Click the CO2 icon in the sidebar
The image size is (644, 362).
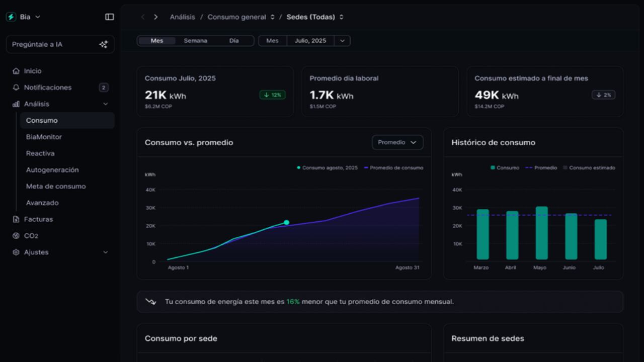(x=16, y=235)
